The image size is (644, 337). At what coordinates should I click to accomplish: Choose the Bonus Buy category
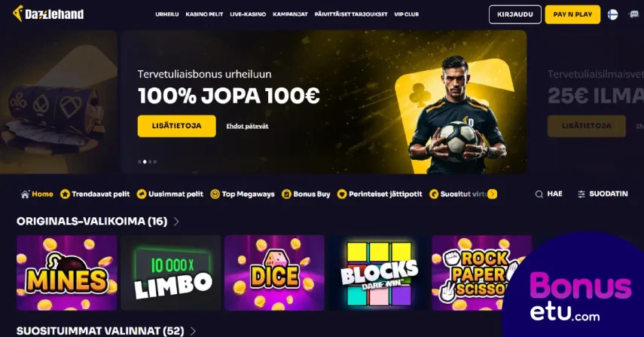pos(306,194)
